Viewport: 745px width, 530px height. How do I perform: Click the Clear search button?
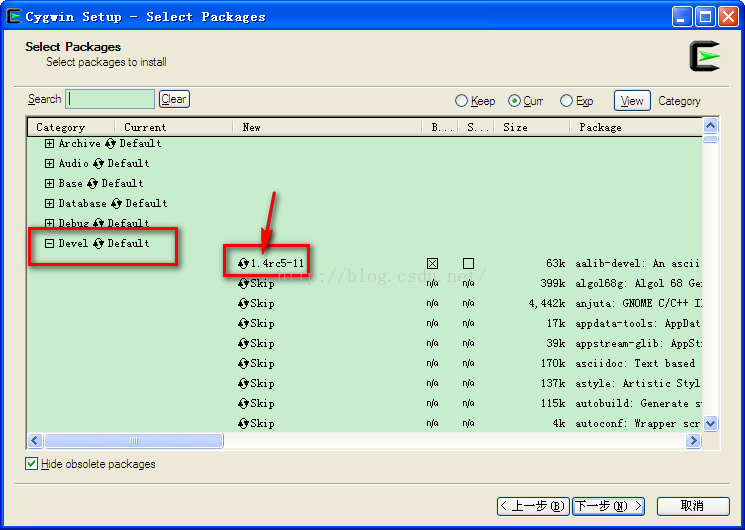tap(174, 99)
